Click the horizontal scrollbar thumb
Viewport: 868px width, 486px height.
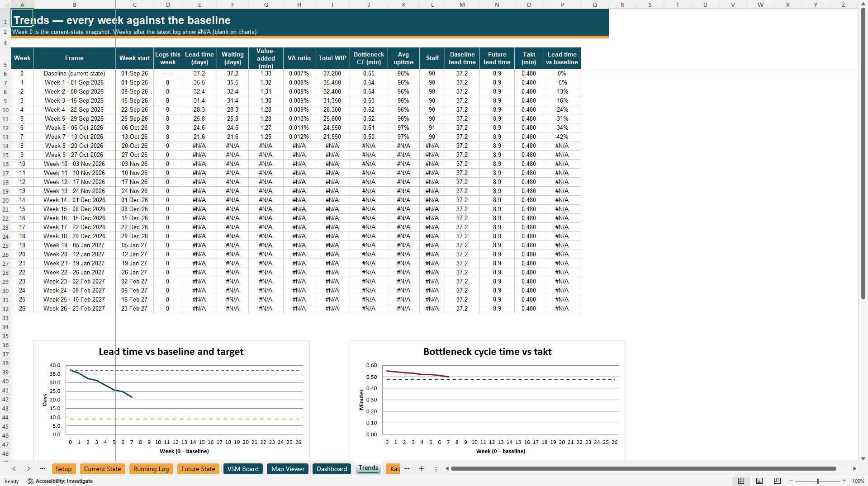click(643, 469)
